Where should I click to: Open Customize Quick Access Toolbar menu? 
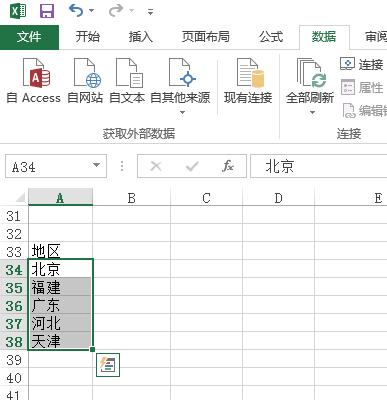(x=150, y=12)
